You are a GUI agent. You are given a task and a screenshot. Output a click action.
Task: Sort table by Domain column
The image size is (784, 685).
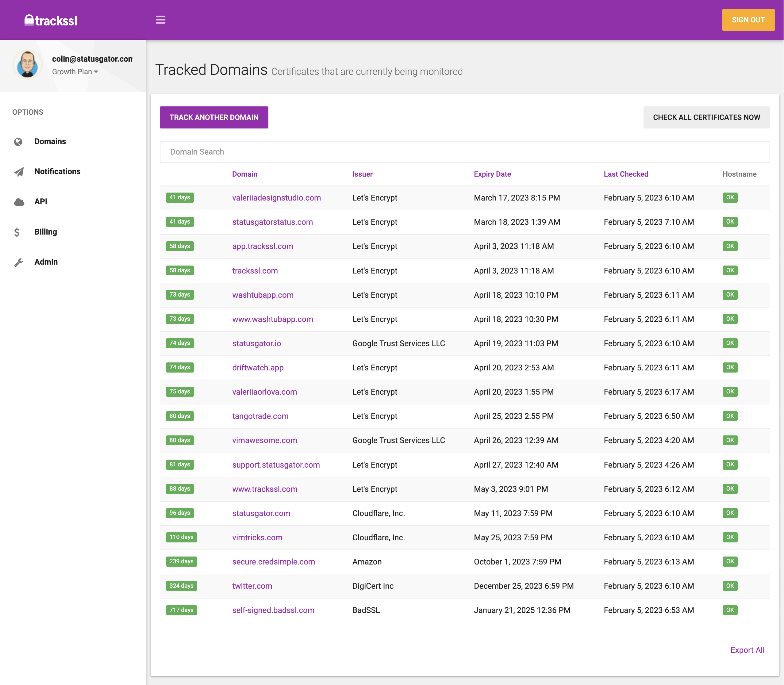244,174
